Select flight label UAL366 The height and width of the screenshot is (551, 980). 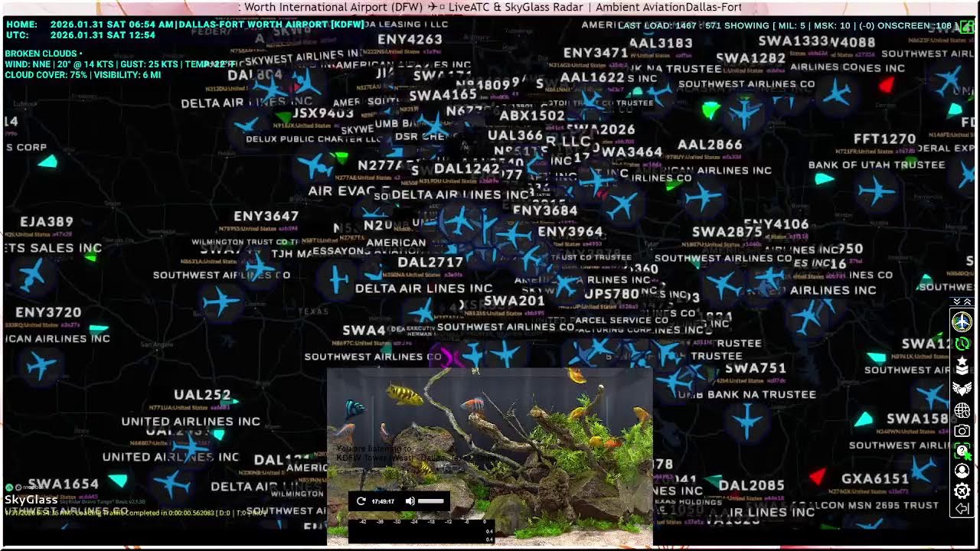[515, 135]
